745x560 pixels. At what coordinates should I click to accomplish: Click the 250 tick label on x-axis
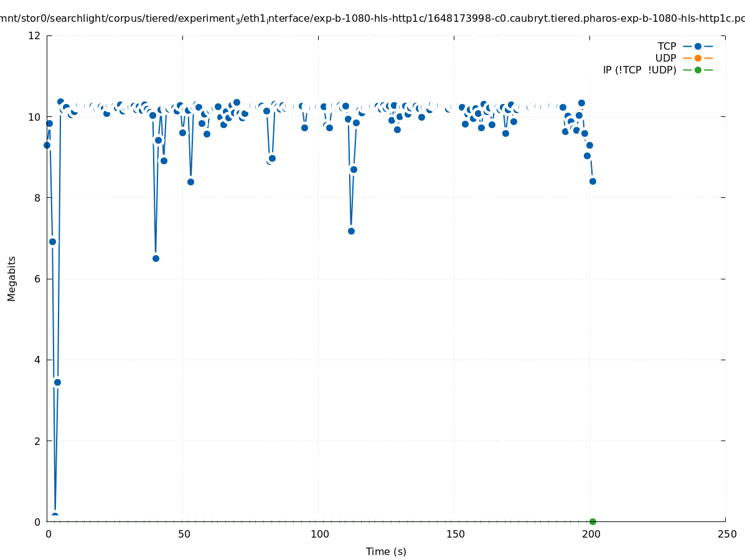pos(726,534)
